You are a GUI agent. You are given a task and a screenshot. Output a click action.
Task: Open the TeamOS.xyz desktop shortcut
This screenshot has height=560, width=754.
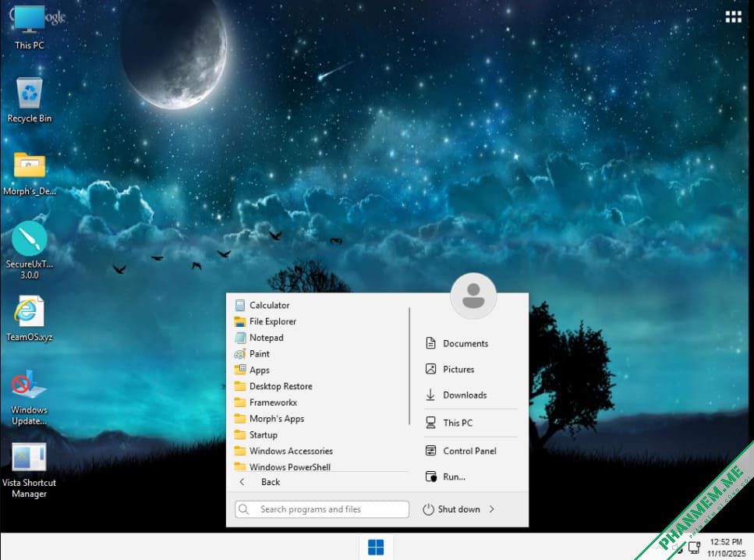(x=30, y=318)
